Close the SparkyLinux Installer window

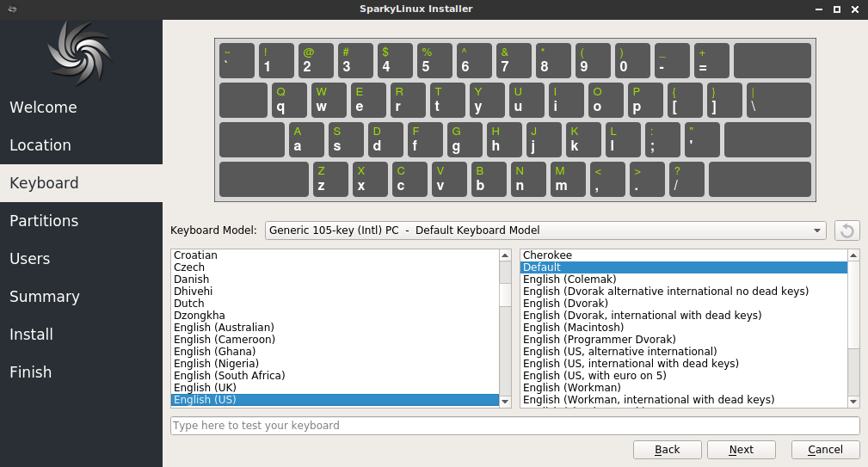[855, 9]
